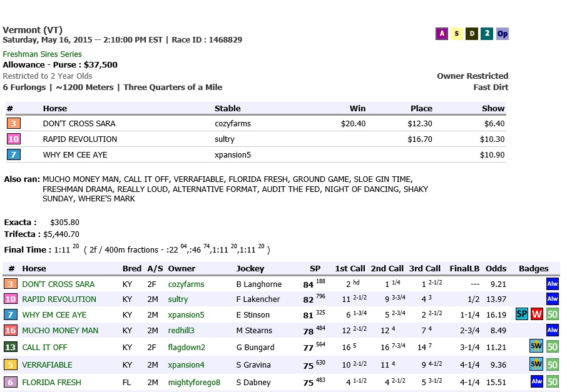Screen dimensions: 567x392
Task: Open the Freshman Sires Series link
Action: click(42, 54)
